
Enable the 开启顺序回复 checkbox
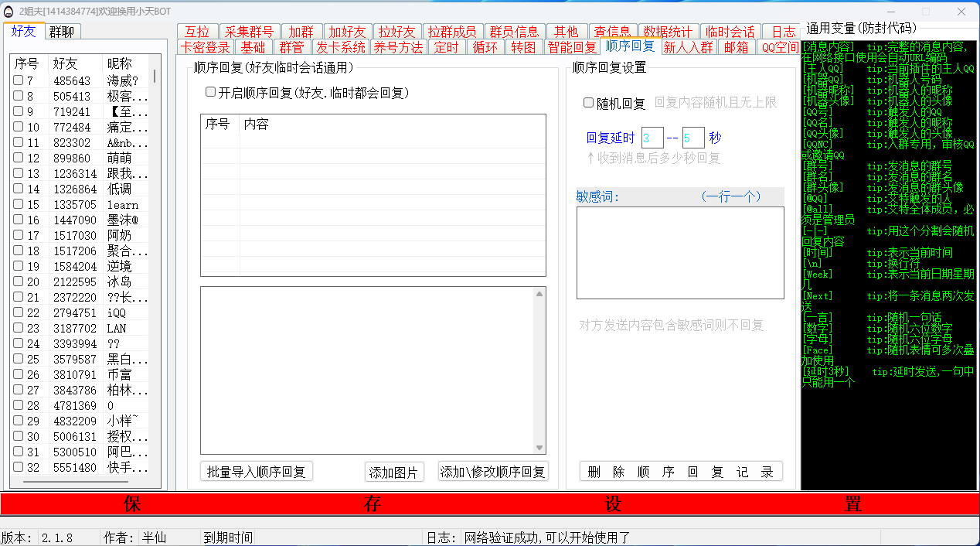pyautogui.click(x=210, y=92)
